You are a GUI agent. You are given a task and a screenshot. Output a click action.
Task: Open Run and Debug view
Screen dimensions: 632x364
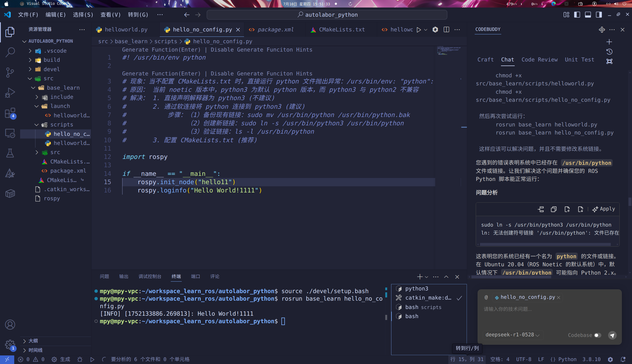coord(10,93)
